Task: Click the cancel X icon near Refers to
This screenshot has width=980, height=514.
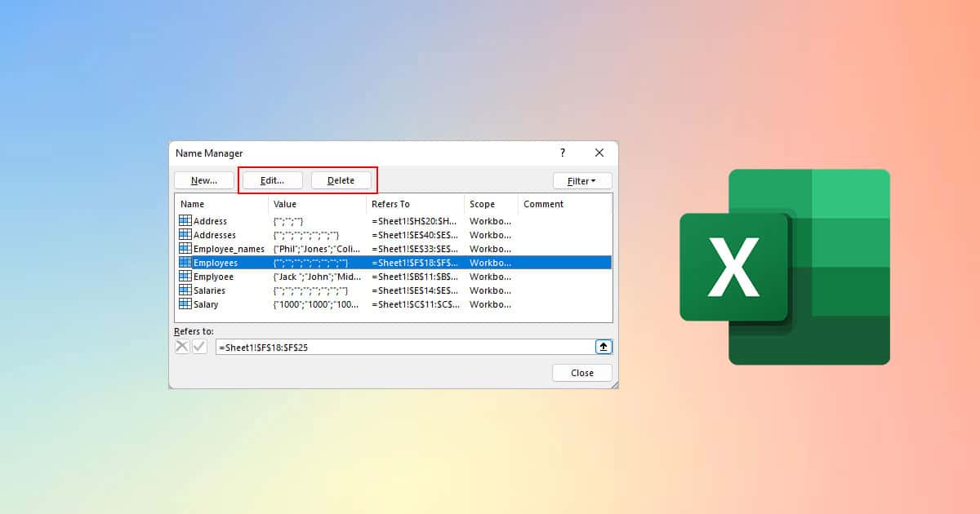Action: tap(181, 346)
